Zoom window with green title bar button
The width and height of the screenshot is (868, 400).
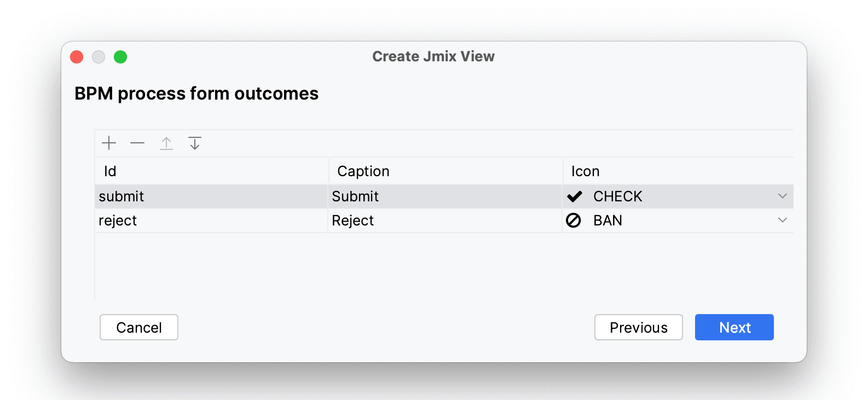pos(120,57)
